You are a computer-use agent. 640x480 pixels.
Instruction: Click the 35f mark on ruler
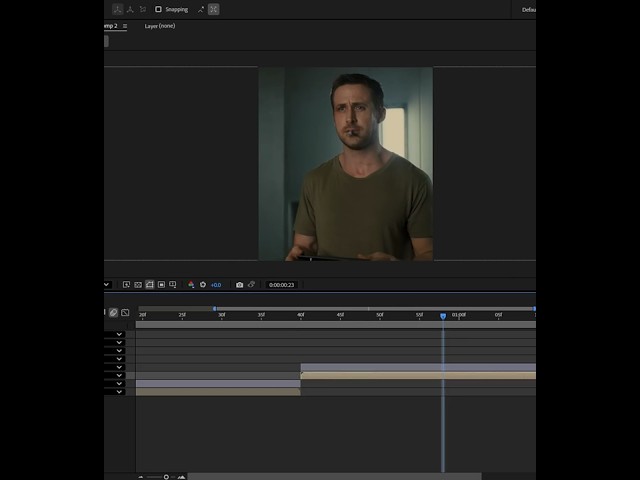coord(261,315)
